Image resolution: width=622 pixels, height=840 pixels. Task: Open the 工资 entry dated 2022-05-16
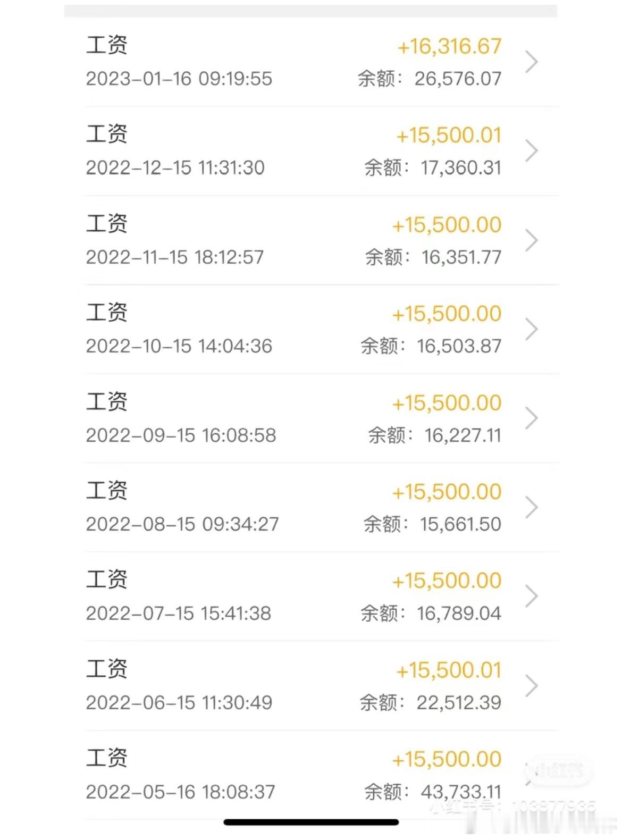tap(322, 775)
